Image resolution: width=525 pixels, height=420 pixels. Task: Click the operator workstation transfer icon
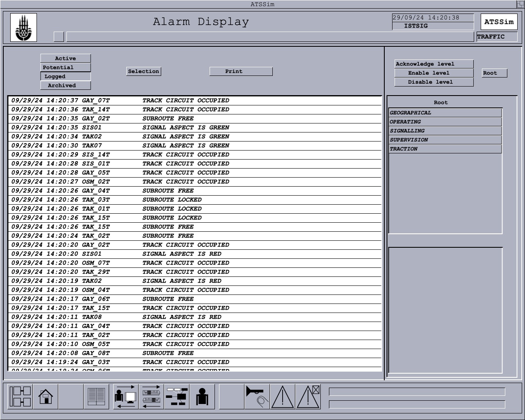point(126,397)
